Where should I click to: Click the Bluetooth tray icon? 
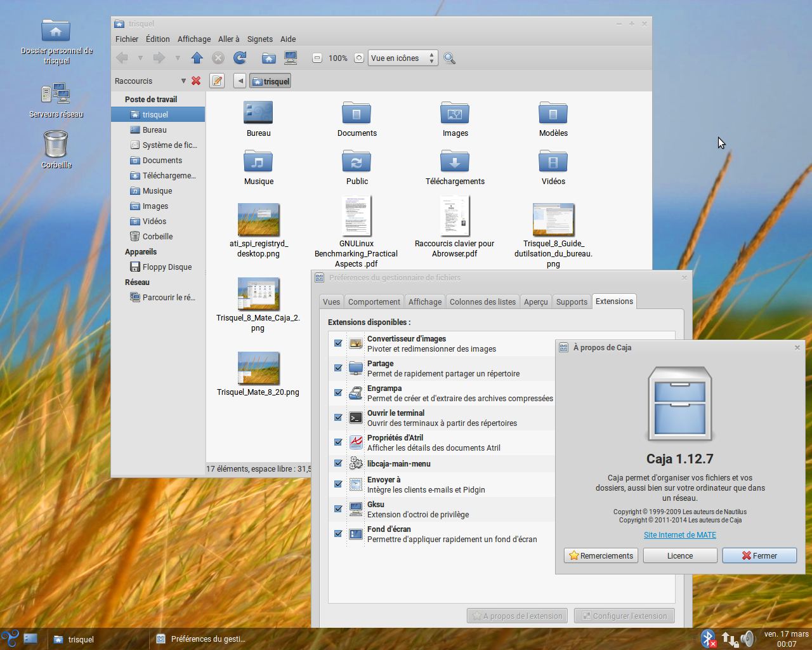709,639
